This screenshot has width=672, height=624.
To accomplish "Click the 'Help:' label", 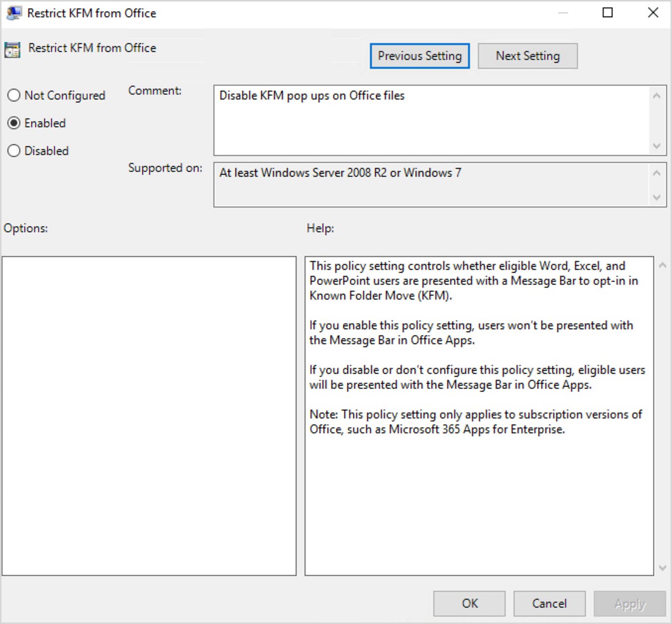I will [320, 228].
